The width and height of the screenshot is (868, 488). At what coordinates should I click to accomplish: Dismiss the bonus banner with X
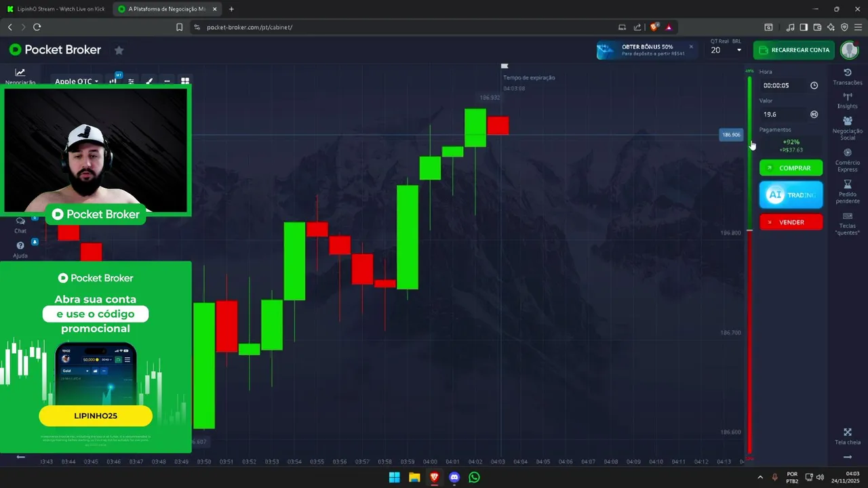[x=691, y=47]
